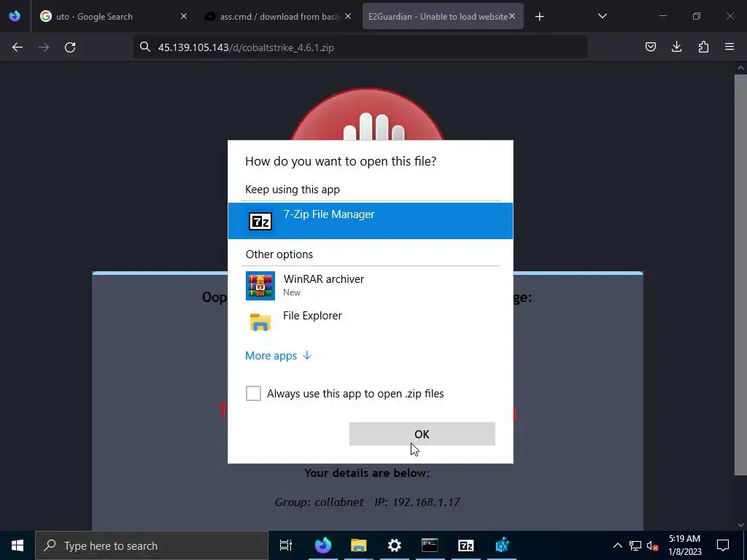This screenshot has width=747, height=560.
Task: Close the ass.cmd download tab
Action: [x=348, y=17]
